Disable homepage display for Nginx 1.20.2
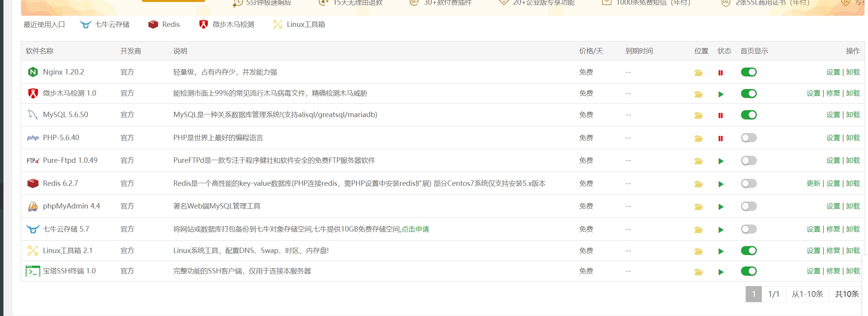This screenshot has height=316, width=868. coord(749,72)
